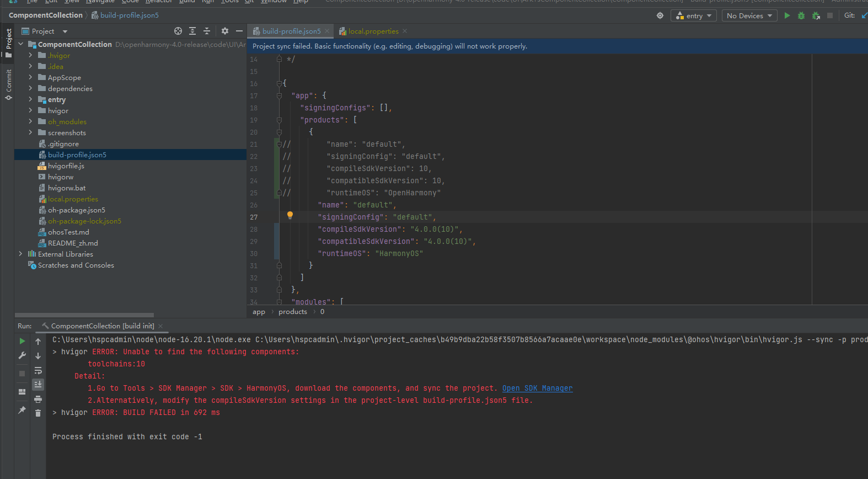Expand the .hvigor folder
Screen dimensions: 868x479
tap(30, 55)
